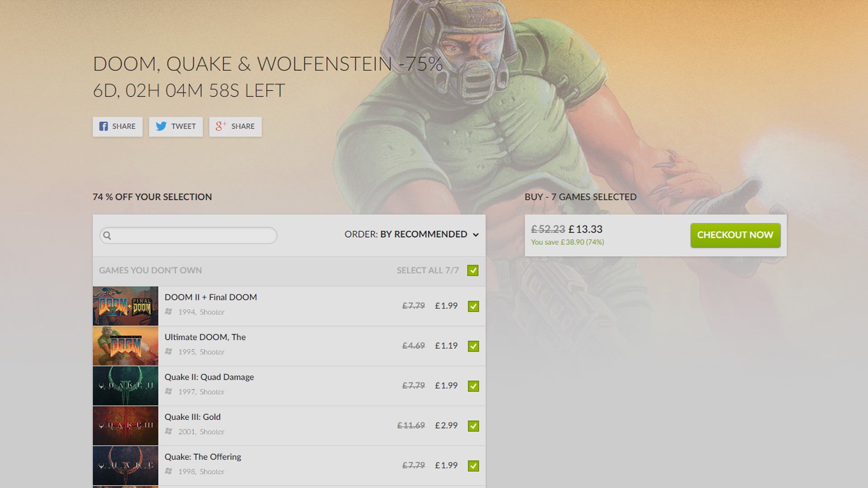Viewport: 868px width, 488px height.
Task: Click Windows icon under Quake: The Offering
Action: point(169,471)
